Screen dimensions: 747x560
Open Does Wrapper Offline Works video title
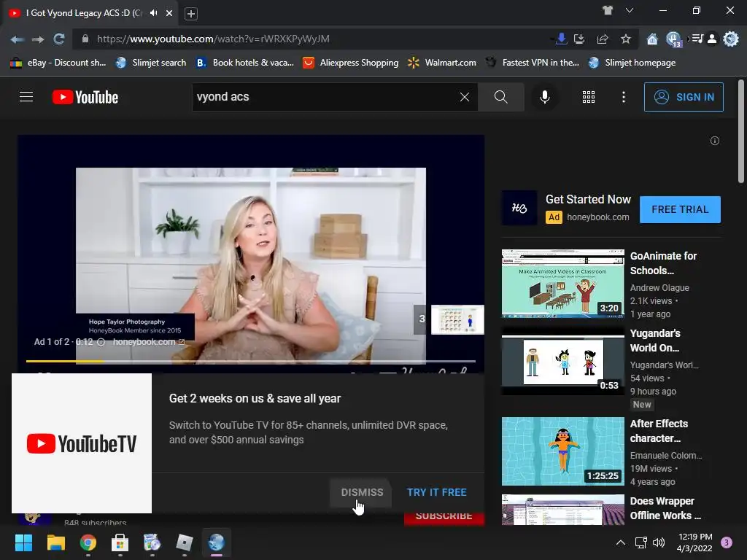665,508
